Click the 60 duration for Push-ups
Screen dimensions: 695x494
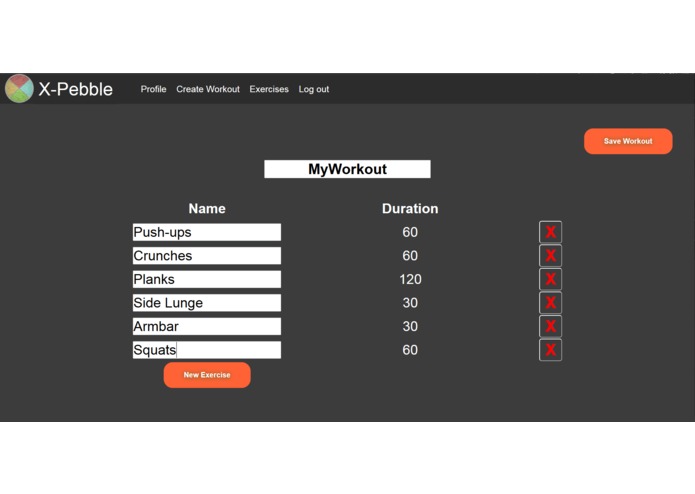click(x=410, y=232)
